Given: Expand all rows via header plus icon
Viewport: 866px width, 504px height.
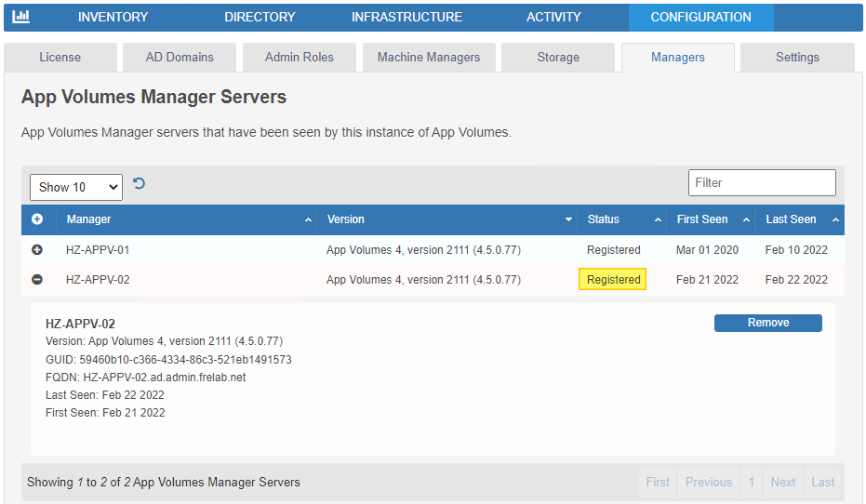Looking at the screenshot, I should click(x=37, y=219).
